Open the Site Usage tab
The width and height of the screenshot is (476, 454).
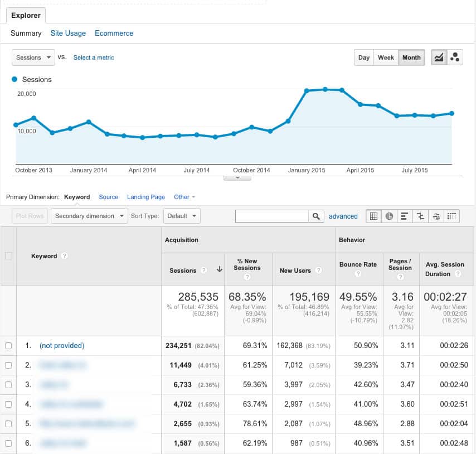(68, 33)
